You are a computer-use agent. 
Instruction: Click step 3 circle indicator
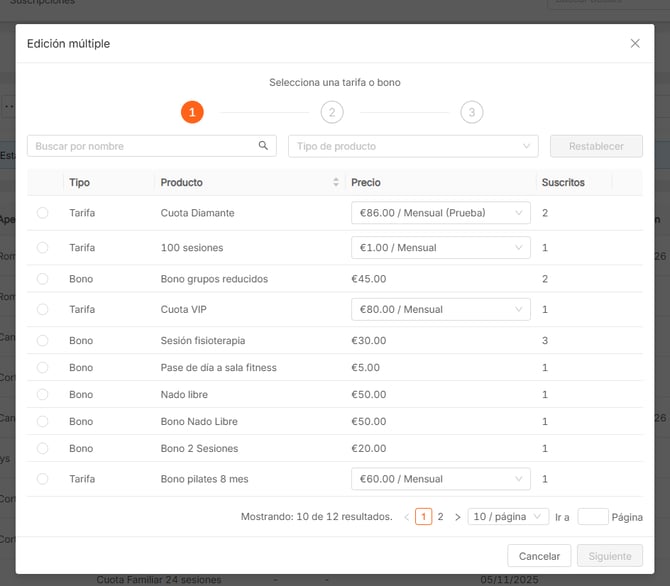point(472,112)
